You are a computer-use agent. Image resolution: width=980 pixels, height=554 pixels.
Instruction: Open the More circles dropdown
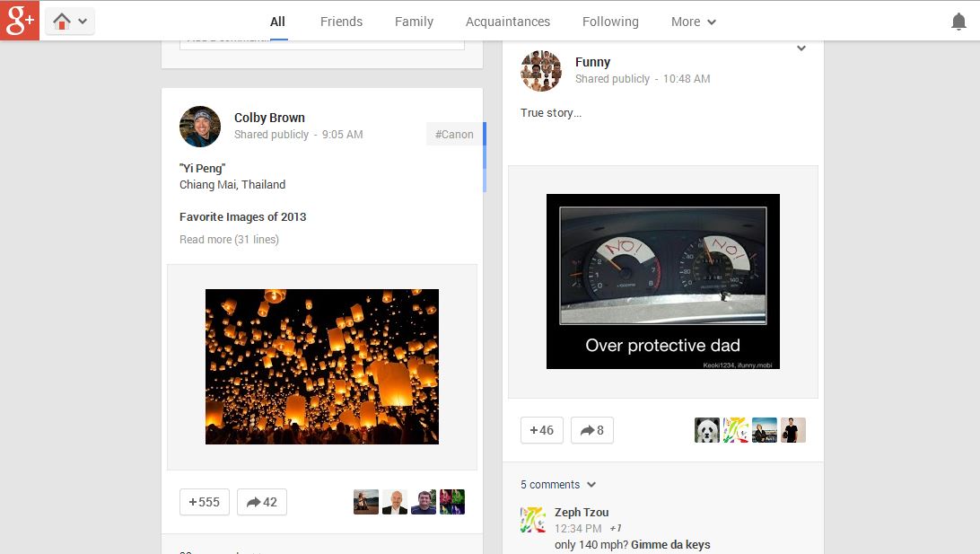coord(693,21)
